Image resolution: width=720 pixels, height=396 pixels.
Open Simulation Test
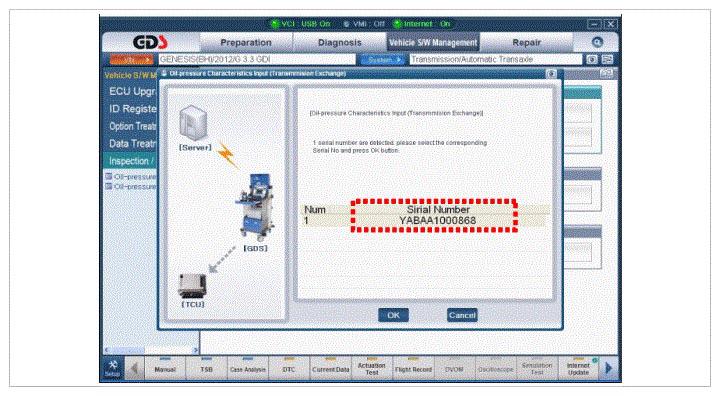(537, 368)
